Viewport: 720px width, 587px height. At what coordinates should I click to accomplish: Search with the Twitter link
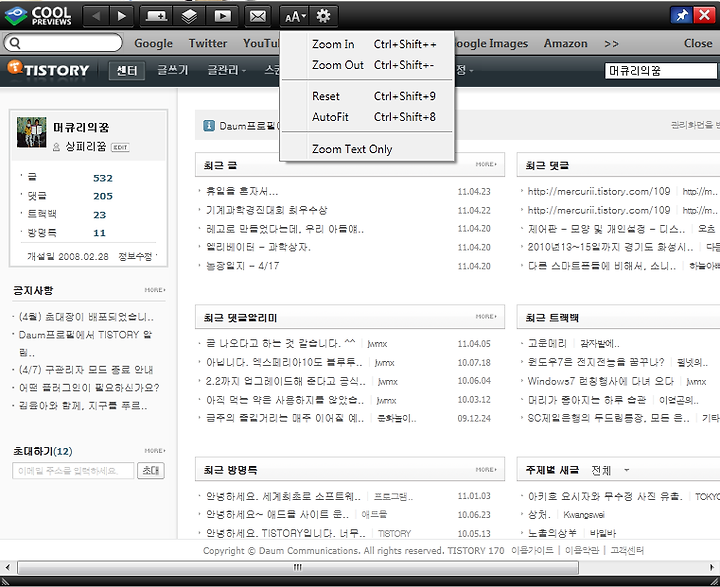click(x=208, y=44)
